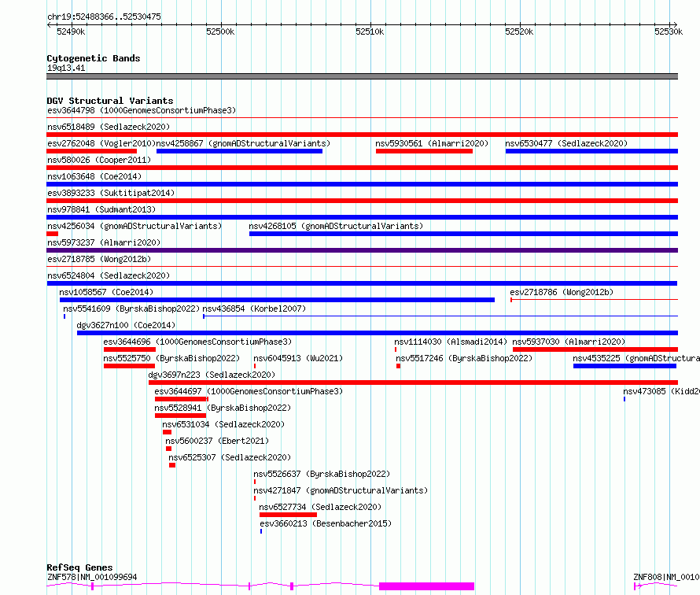Click the nsv436854 (Korbel2007) label
This screenshot has width=700, height=595.
tap(254, 309)
